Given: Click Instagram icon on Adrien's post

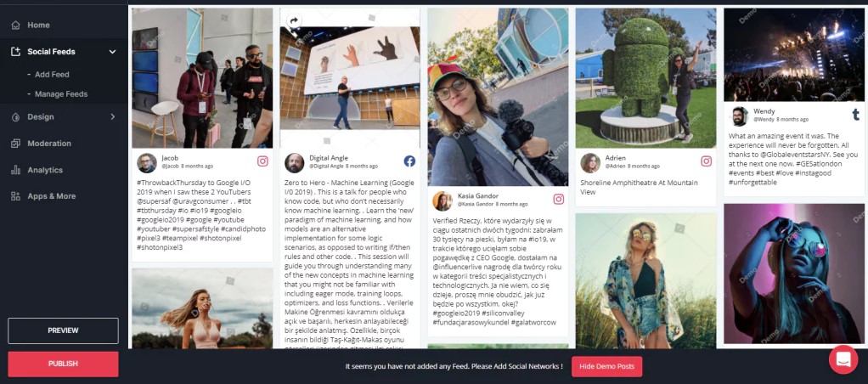Looking at the screenshot, I should click(707, 161).
